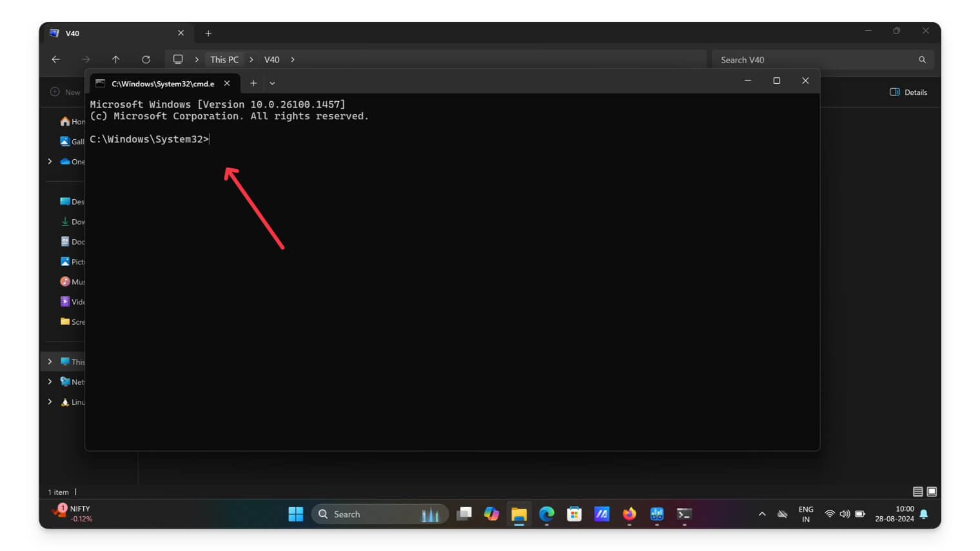Open the clock and date flyout
The height and width of the screenshot is (551, 980).
click(894, 514)
